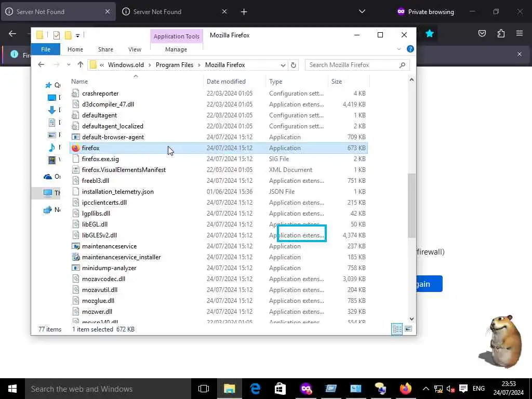This screenshot has width=532, height=399.
Task: Click Program Files in the breadcrumb path
Action: pyautogui.click(x=175, y=65)
